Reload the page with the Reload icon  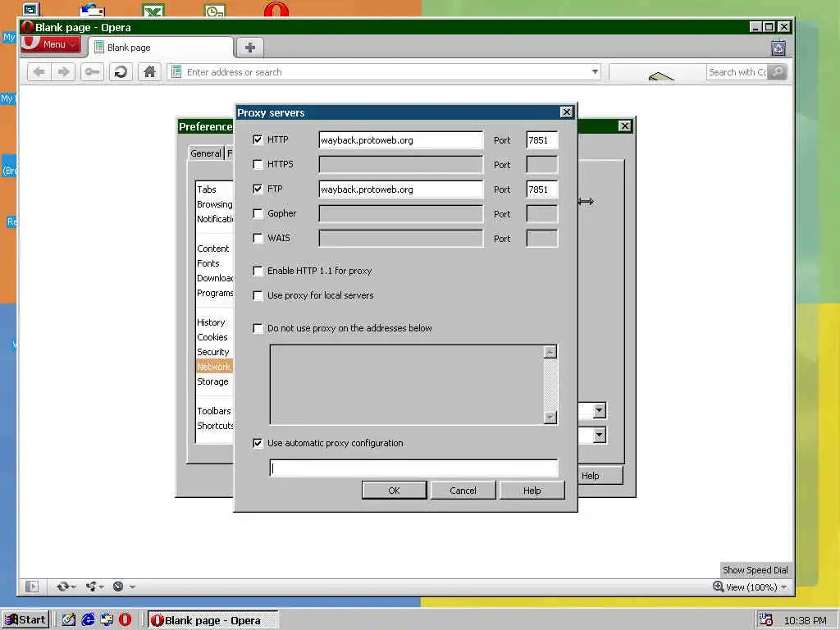point(121,72)
